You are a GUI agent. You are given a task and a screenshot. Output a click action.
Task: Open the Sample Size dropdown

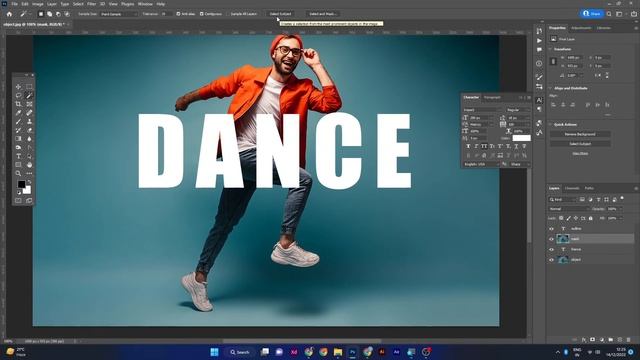coord(119,14)
